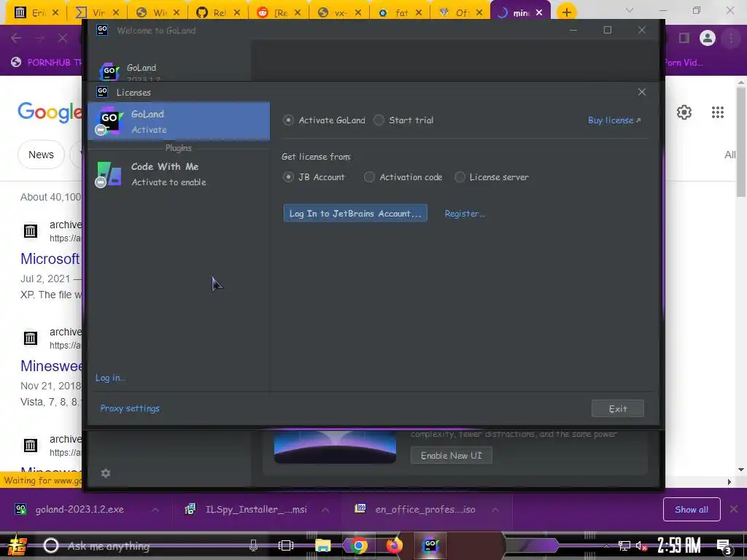
Task: Open Firefox from the taskbar
Action: 394,545
